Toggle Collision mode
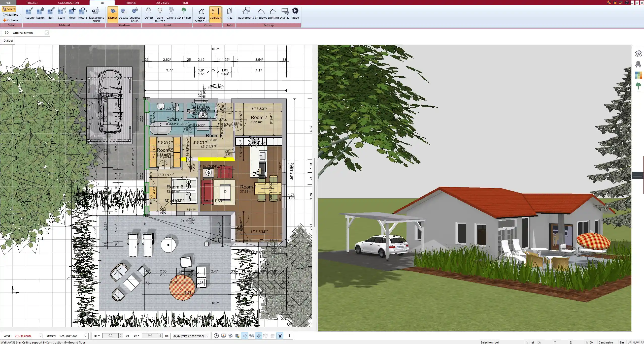The width and height of the screenshot is (644, 344). pos(215,14)
